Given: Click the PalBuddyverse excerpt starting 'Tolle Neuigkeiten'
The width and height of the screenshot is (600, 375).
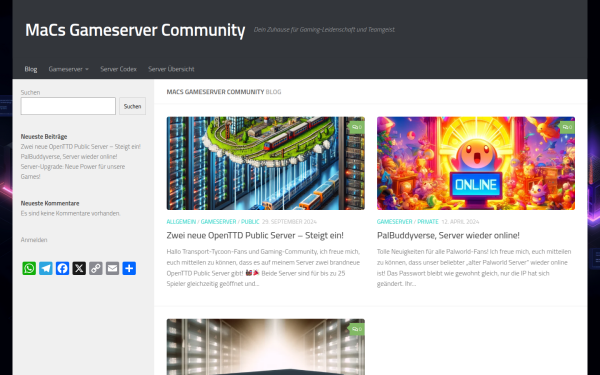Looking at the screenshot, I should 474,267.
